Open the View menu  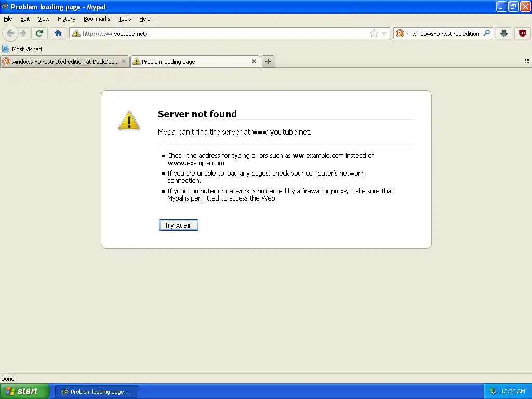pos(44,19)
